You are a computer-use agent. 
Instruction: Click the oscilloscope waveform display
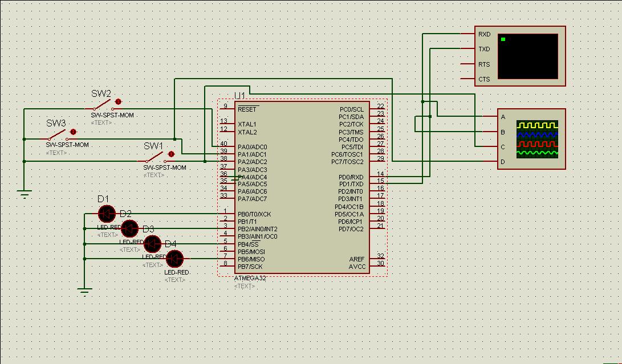click(x=536, y=139)
